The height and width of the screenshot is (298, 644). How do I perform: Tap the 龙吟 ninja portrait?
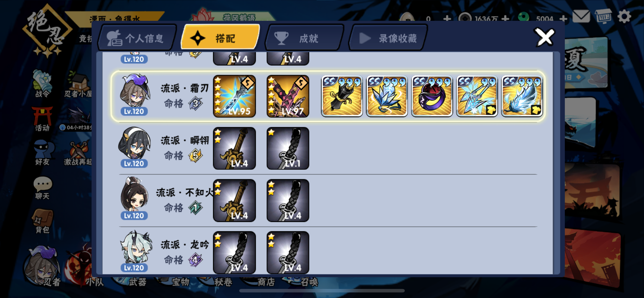coord(135,251)
